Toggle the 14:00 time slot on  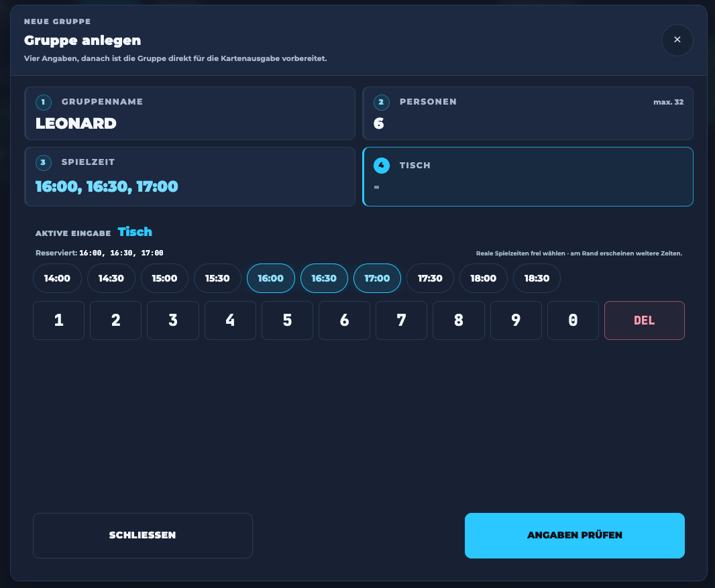tap(58, 278)
